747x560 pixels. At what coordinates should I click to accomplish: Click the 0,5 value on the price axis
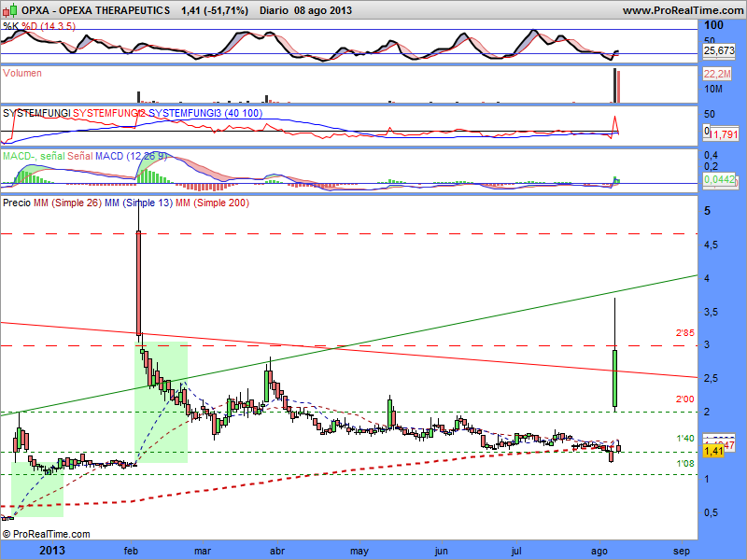[711, 512]
